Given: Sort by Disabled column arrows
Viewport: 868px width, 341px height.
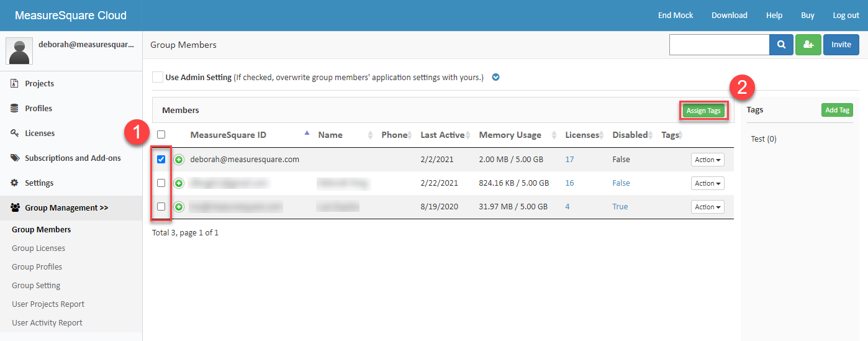Looking at the screenshot, I should pyautogui.click(x=651, y=135).
